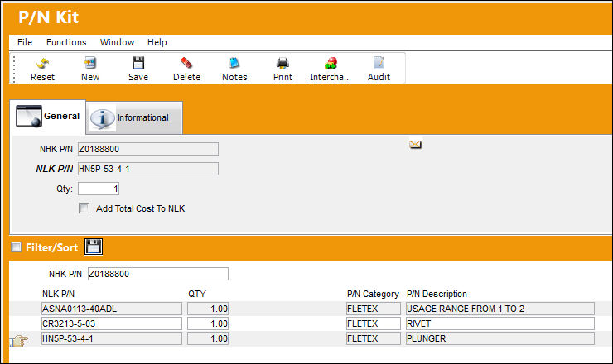This screenshot has height=364, width=613.
Task: Open the Window menu
Action: pyautogui.click(x=118, y=42)
